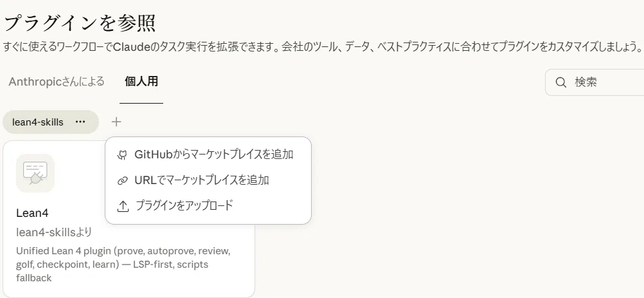Select the lean4-skills marketplace chip label
Viewport: 644px width, 298px height.
[x=38, y=122]
